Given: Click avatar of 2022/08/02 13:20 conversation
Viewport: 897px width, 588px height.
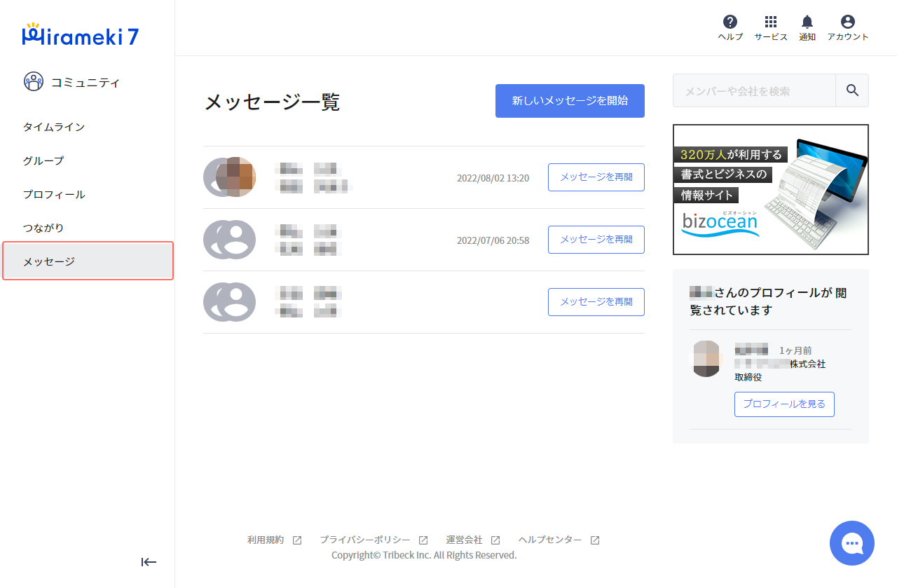Looking at the screenshot, I should pos(230,177).
